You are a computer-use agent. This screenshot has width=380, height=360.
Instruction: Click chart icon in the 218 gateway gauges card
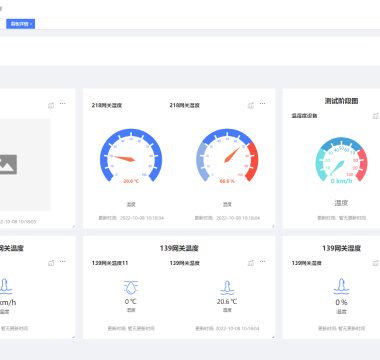point(251,105)
